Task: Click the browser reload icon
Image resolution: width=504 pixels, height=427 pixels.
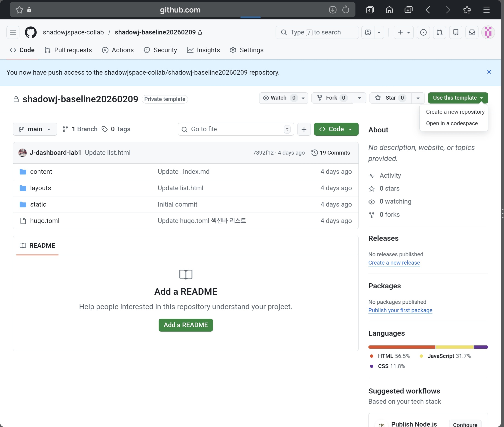Action: click(346, 10)
